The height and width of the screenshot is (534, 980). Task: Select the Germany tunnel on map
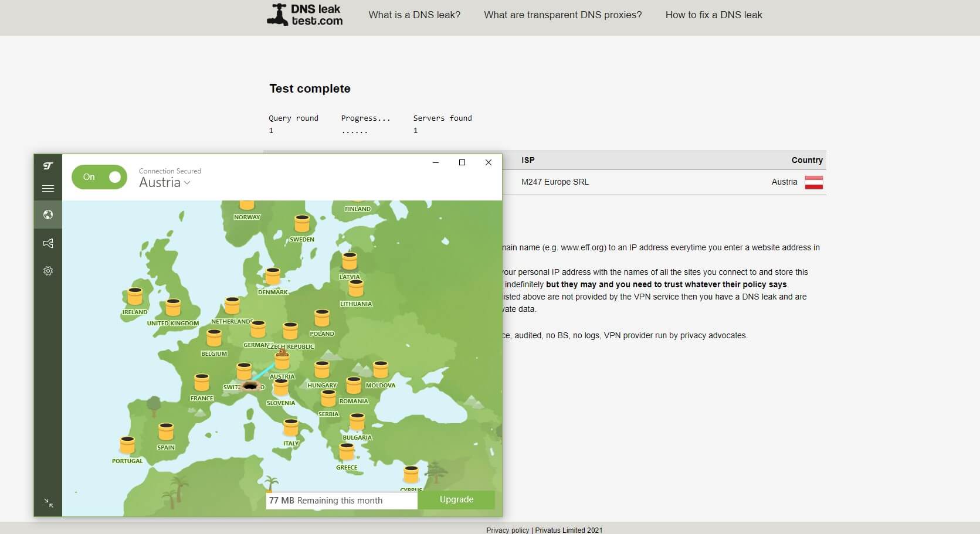pos(258,329)
